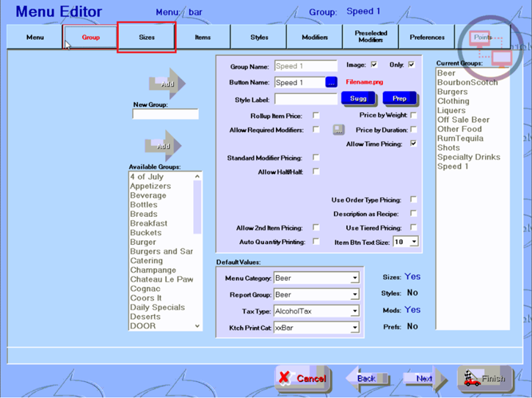
Task: Click the Style Label text field
Action: point(306,100)
